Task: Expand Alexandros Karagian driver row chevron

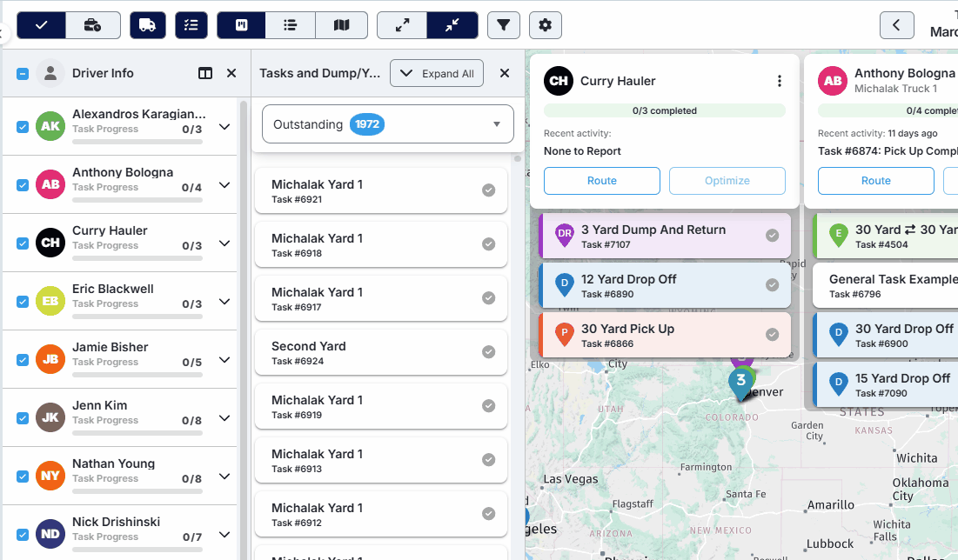Action: (x=224, y=127)
